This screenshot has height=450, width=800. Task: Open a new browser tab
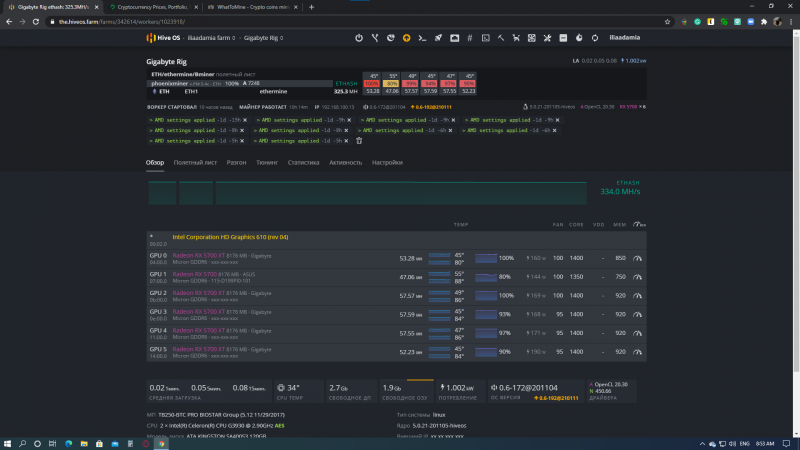[x=312, y=7]
